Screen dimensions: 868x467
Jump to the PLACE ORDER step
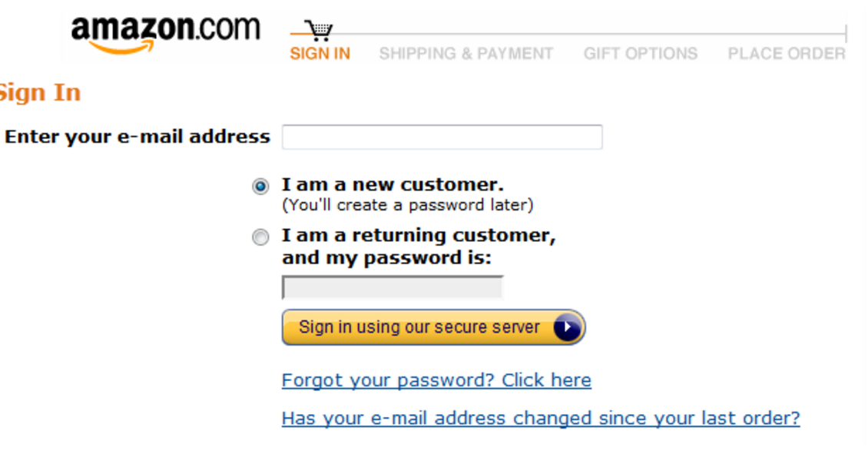(x=787, y=54)
